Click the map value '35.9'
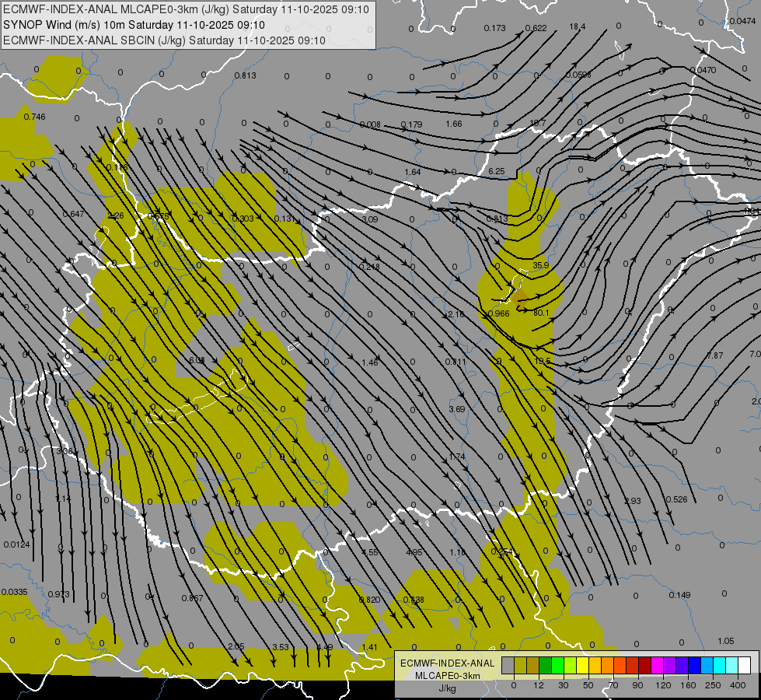761x700 pixels. click(x=541, y=265)
